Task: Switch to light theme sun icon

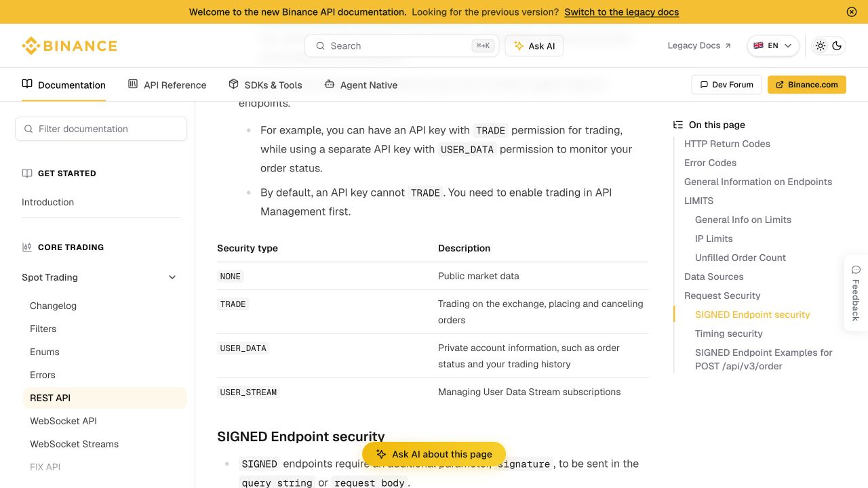Action: (x=821, y=45)
